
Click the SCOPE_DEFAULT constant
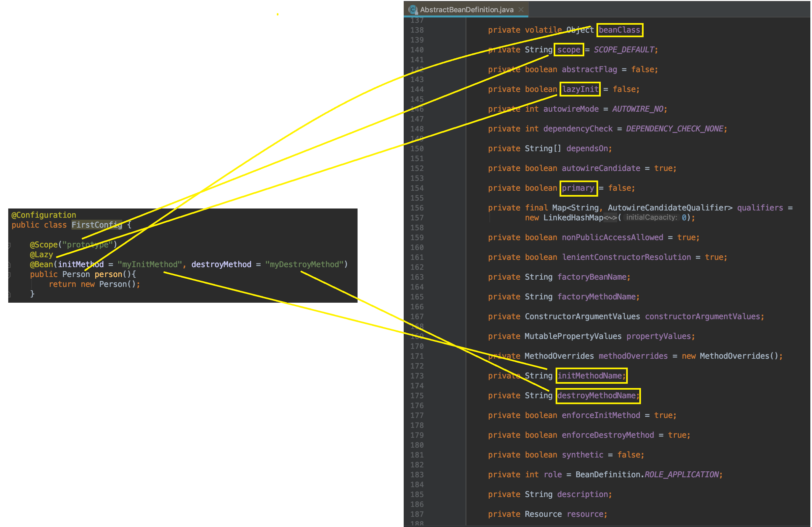pos(624,50)
